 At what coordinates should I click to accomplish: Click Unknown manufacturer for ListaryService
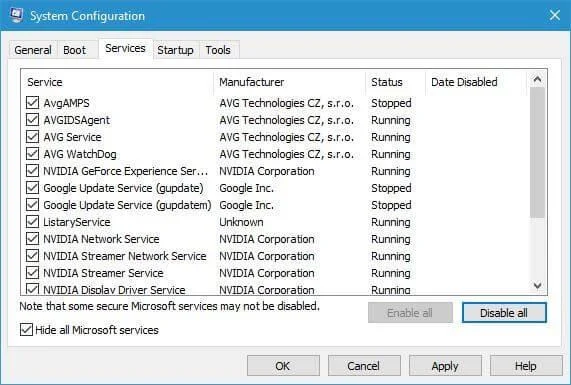click(x=241, y=222)
